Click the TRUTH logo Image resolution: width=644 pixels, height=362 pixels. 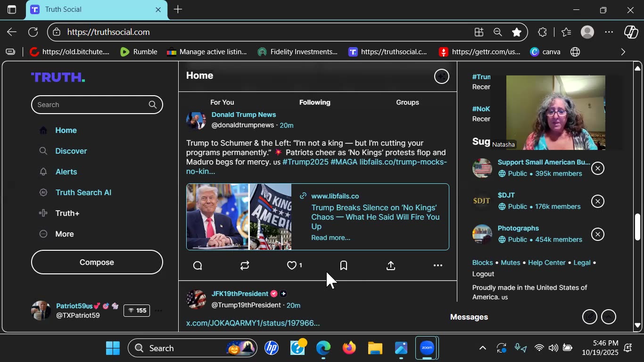(x=58, y=77)
